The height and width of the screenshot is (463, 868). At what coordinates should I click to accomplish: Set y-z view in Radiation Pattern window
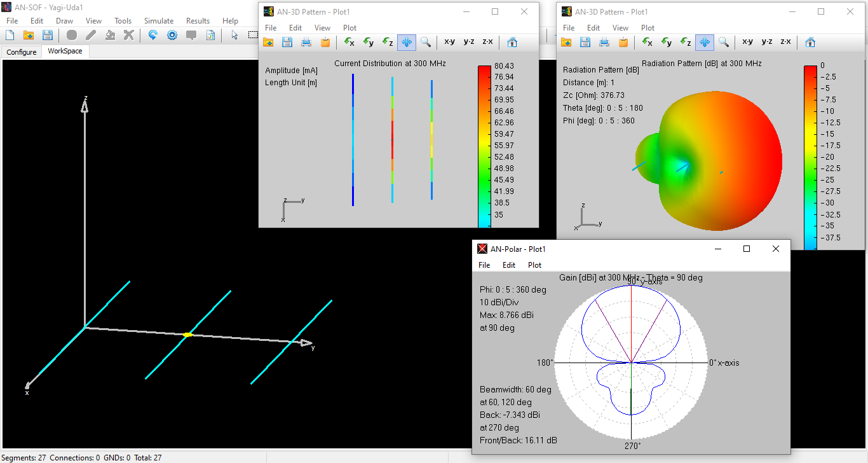pyautogui.click(x=767, y=42)
